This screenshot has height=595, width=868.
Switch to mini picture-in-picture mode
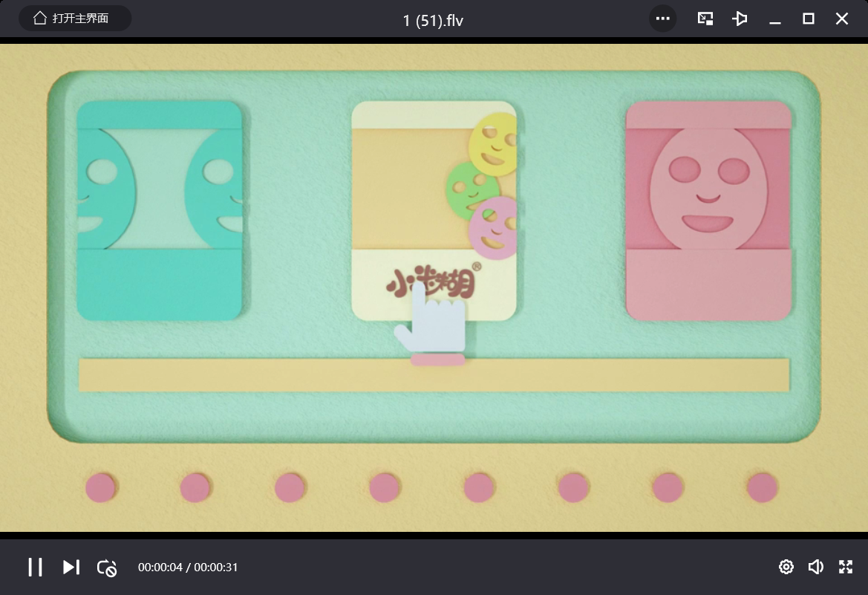tap(705, 19)
